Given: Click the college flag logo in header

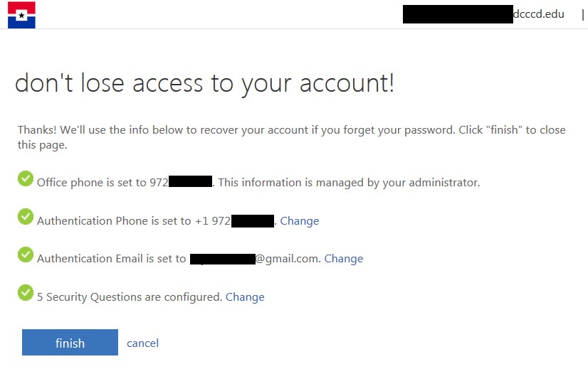Looking at the screenshot, I should coord(21,15).
